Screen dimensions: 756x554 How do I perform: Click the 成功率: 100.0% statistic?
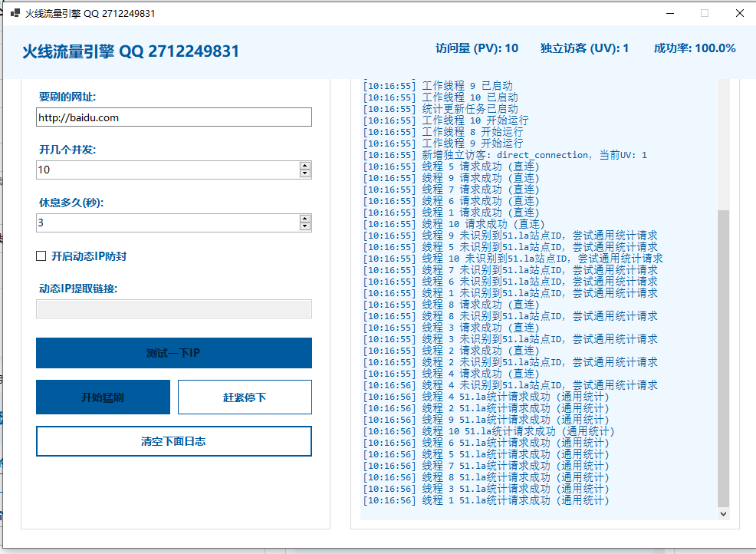695,48
